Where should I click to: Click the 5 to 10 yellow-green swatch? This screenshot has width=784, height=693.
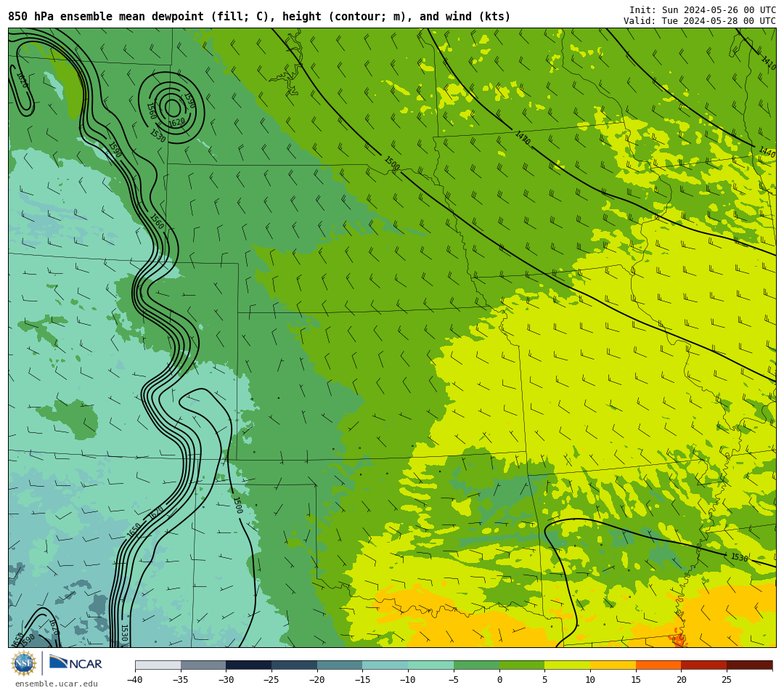567,665
